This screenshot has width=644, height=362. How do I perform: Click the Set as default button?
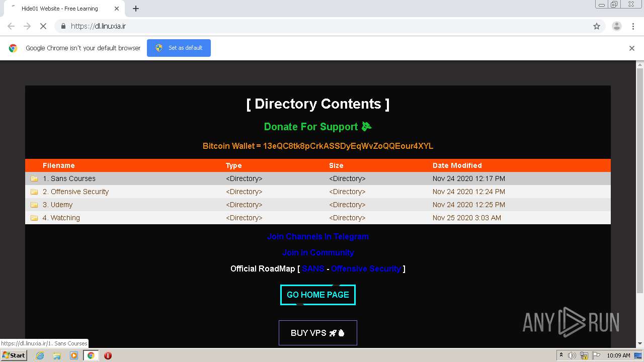pyautogui.click(x=179, y=48)
